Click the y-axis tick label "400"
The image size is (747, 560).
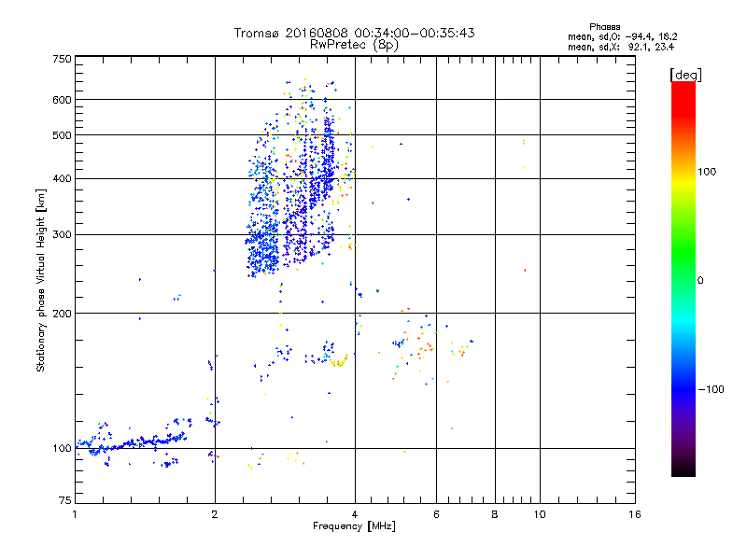click(63, 179)
